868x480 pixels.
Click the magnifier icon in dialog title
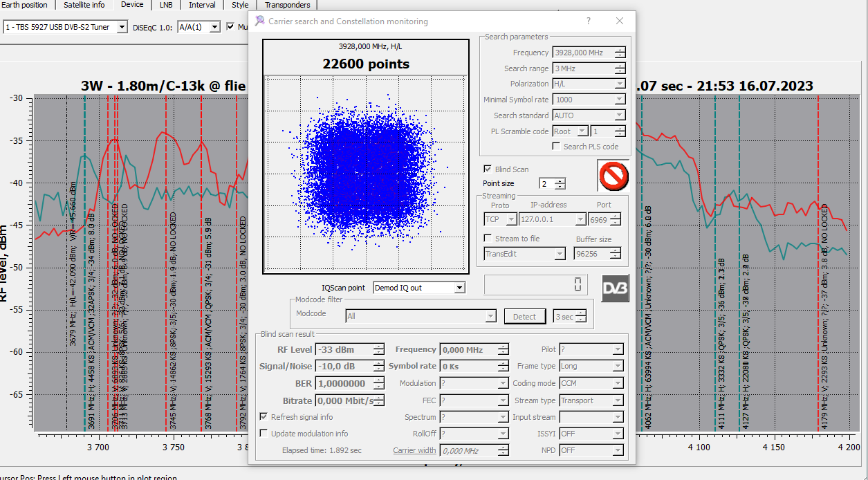[x=259, y=21]
